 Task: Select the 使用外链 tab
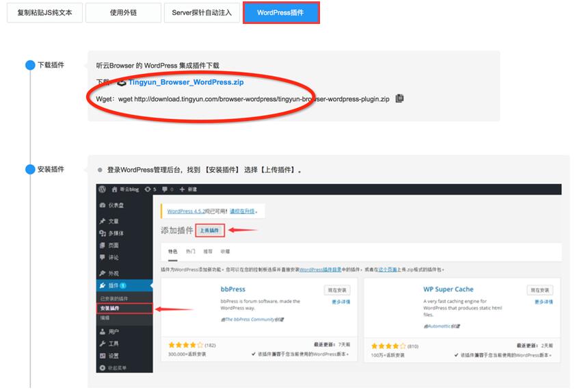(x=123, y=13)
